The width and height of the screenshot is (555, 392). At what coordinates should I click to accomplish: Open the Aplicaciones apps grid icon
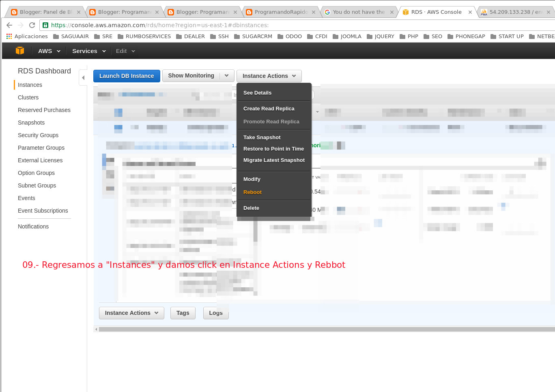click(x=9, y=37)
